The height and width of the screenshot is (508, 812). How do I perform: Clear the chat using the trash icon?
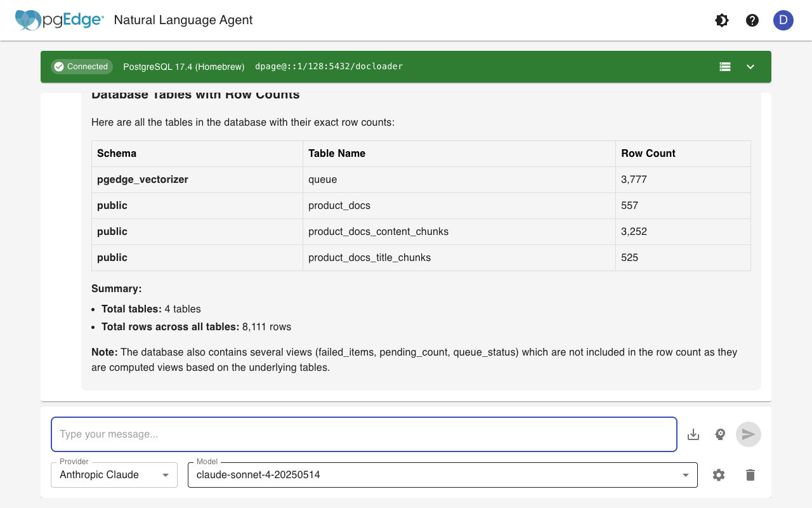point(750,474)
